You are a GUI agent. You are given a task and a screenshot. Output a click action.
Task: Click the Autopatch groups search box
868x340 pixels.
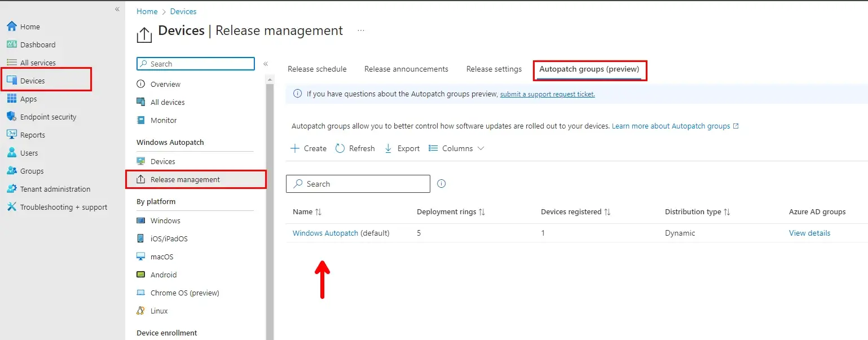[358, 184]
